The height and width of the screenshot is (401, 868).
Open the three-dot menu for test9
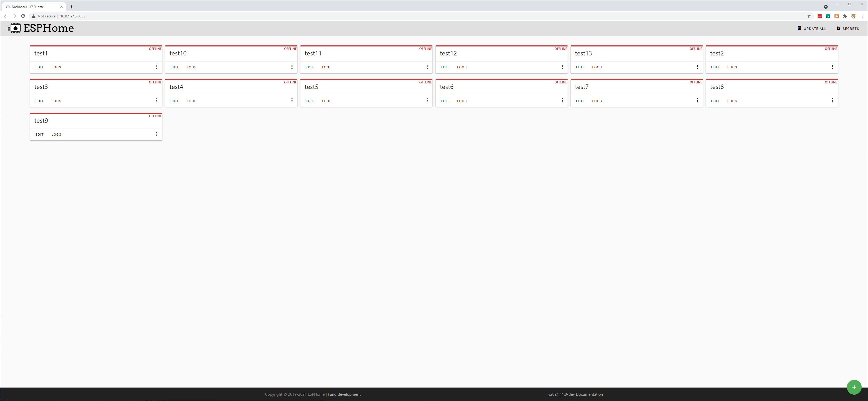point(157,134)
